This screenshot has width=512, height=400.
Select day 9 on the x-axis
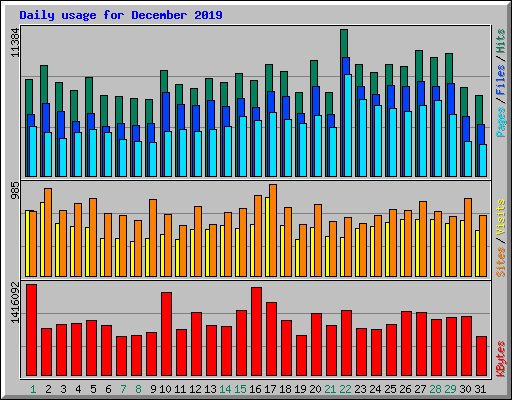coord(153,389)
